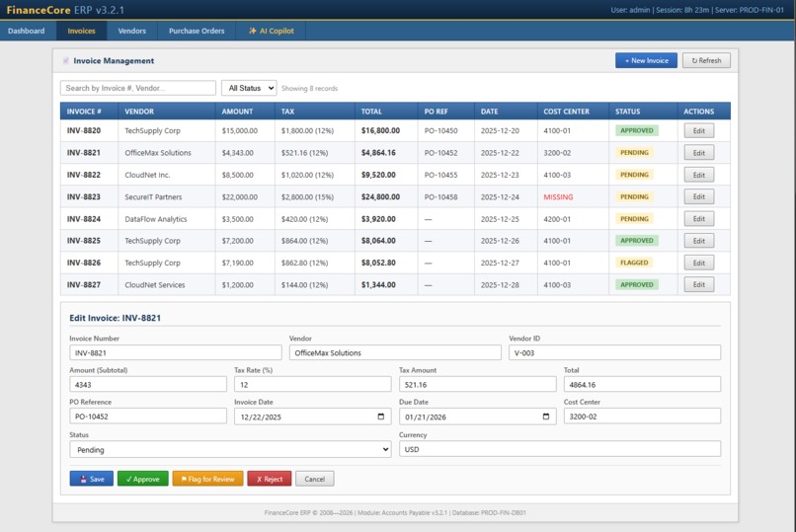Click the Amount (Subtotal) field
The height and width of the screenshot is (532, 796).
pos(148,384)
